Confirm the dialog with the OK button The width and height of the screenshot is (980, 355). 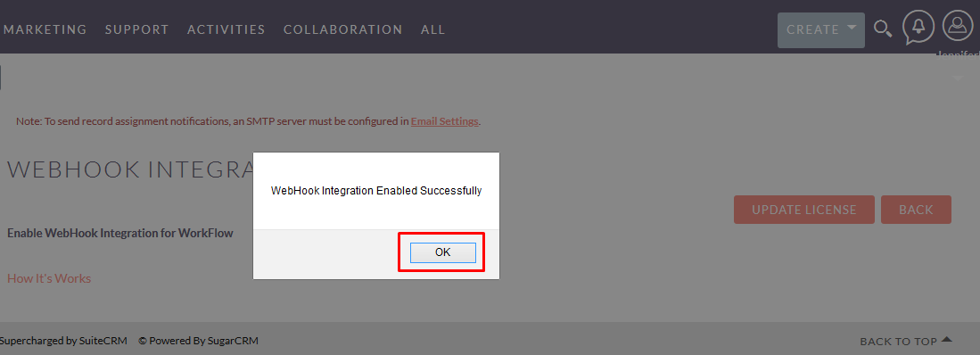pos(442,252)
